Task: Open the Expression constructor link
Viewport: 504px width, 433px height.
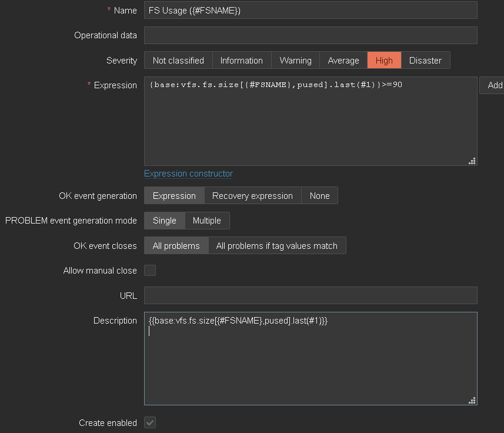Action: [x=188, y=174]
